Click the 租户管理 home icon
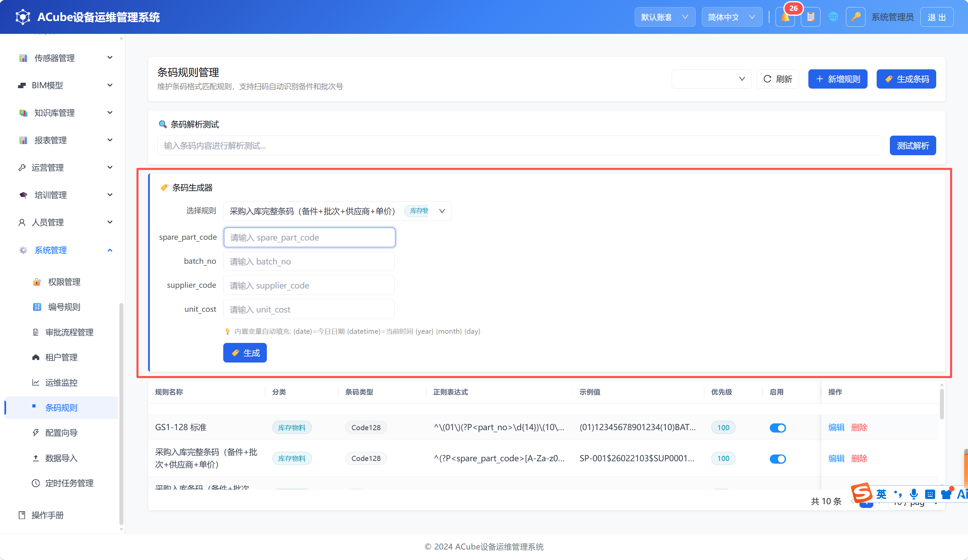Screen dimensions: 968x560 [36, 357]
